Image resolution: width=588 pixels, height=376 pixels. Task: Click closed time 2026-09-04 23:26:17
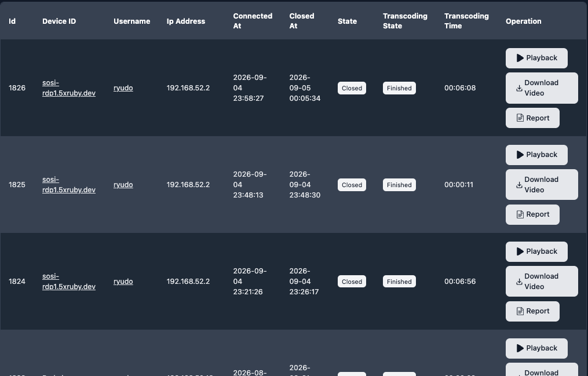pos(304,282)
